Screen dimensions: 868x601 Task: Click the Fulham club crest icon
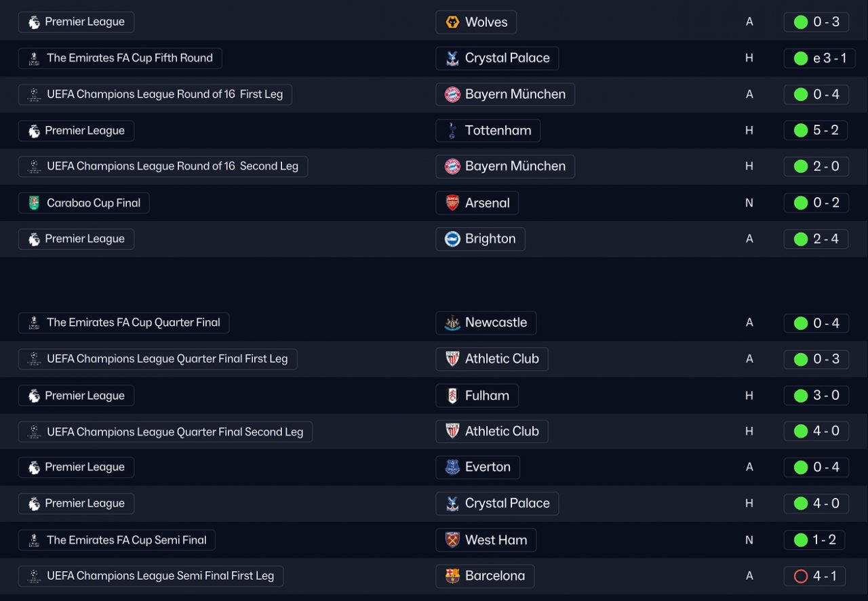tap(452, 396)
